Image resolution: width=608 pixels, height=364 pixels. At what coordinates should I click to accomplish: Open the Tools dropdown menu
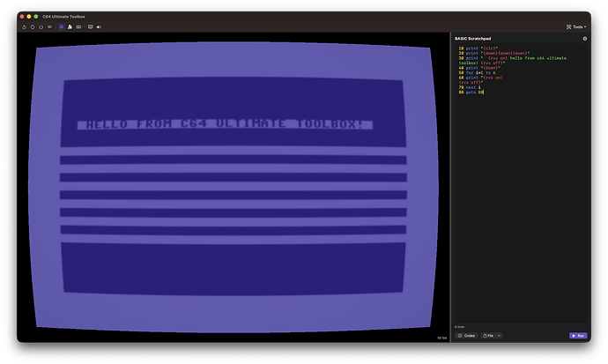coord(576,27)
